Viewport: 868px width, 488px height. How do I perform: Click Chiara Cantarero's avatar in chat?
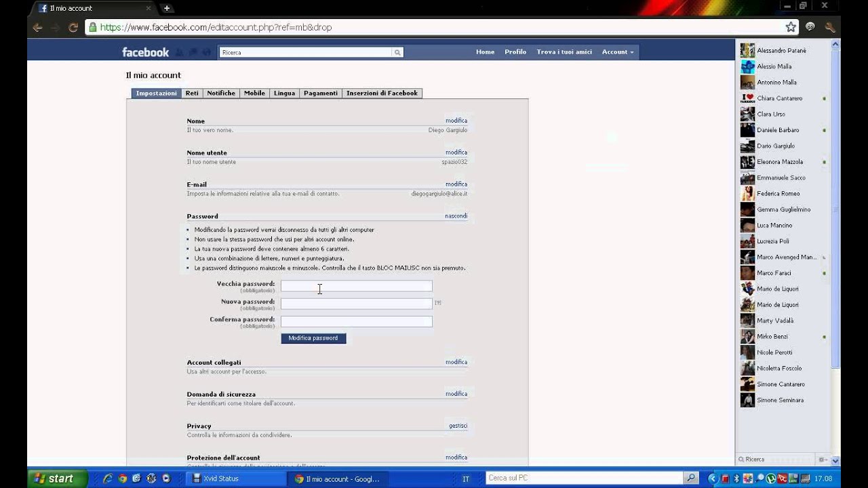pos(747,98)
